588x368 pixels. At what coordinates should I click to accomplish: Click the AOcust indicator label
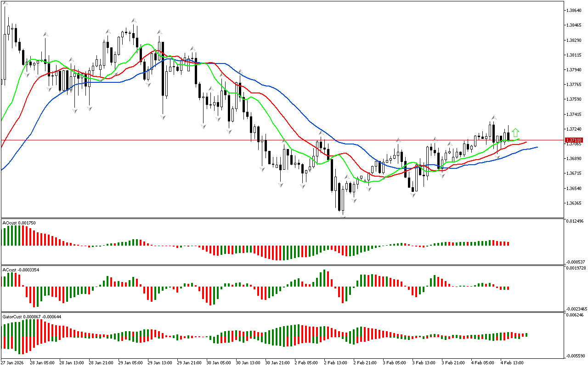pyautogui.click(x=18, y=223)
